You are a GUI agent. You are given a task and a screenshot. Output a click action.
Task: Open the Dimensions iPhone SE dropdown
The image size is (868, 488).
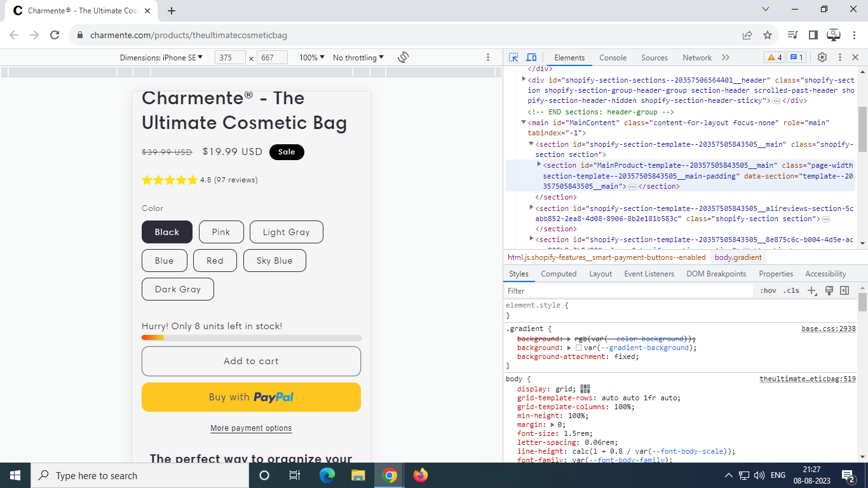tap(161, 57)
